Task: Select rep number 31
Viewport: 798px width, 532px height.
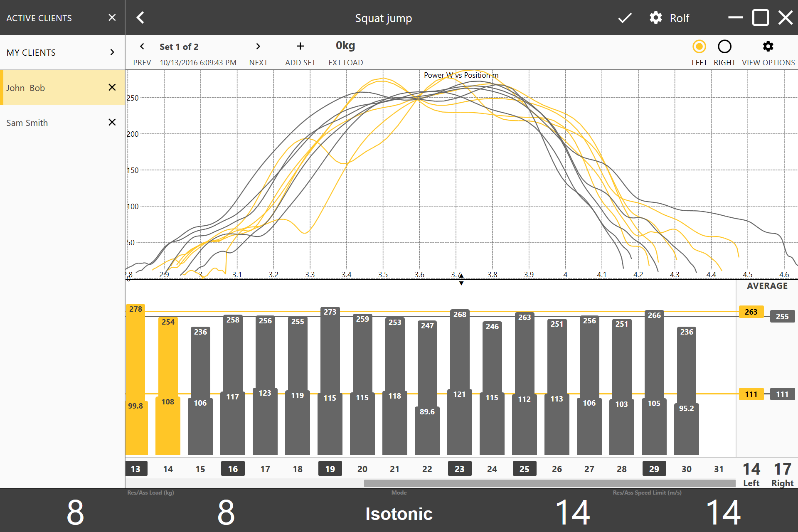Action: pyautogui.click(x=719, y=469)
